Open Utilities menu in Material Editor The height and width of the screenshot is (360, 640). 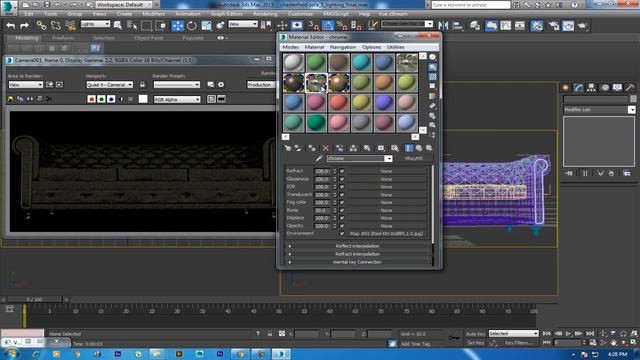[x=396, y=47]
